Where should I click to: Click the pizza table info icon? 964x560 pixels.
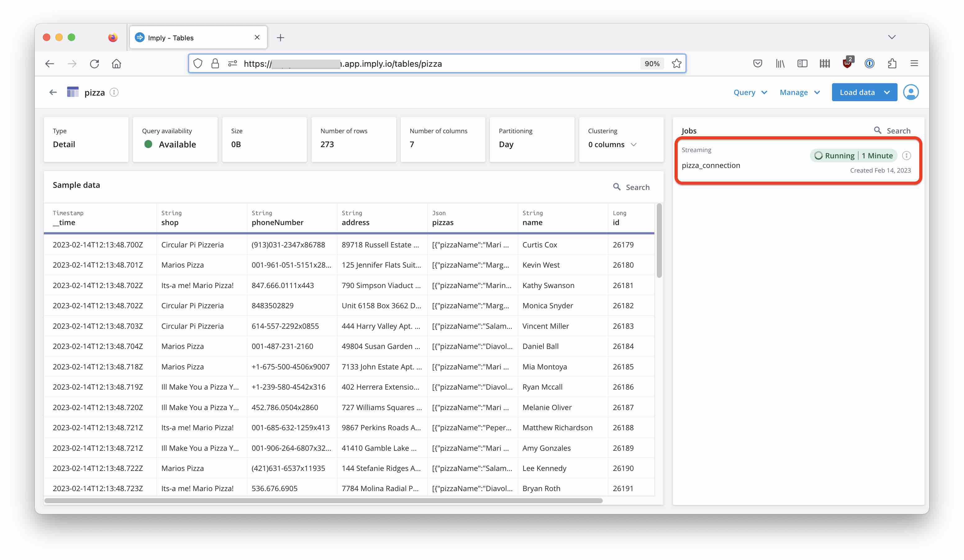[114, 93]
